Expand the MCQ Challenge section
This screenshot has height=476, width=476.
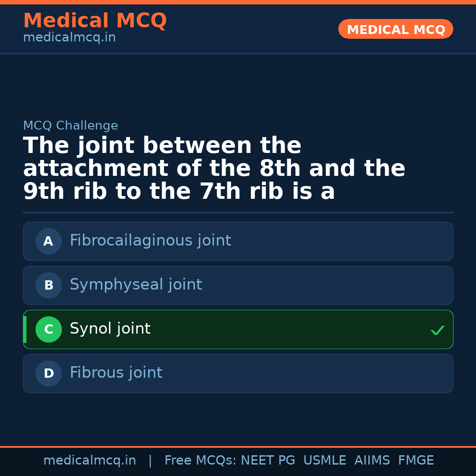coord(71,126)
